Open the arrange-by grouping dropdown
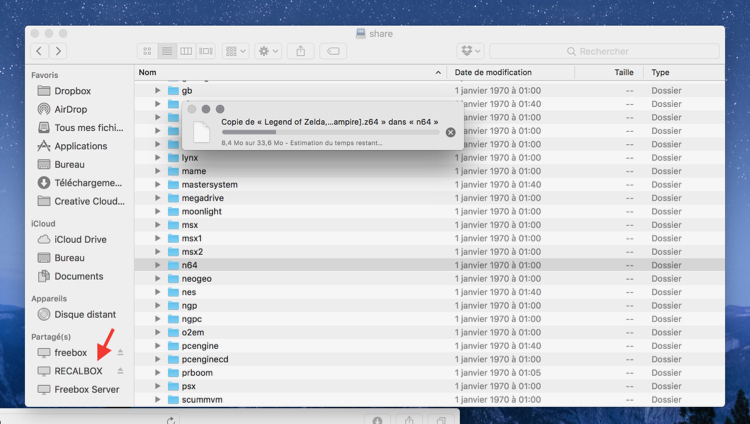The height and width of the screenshot is (424, 750). 235,51
